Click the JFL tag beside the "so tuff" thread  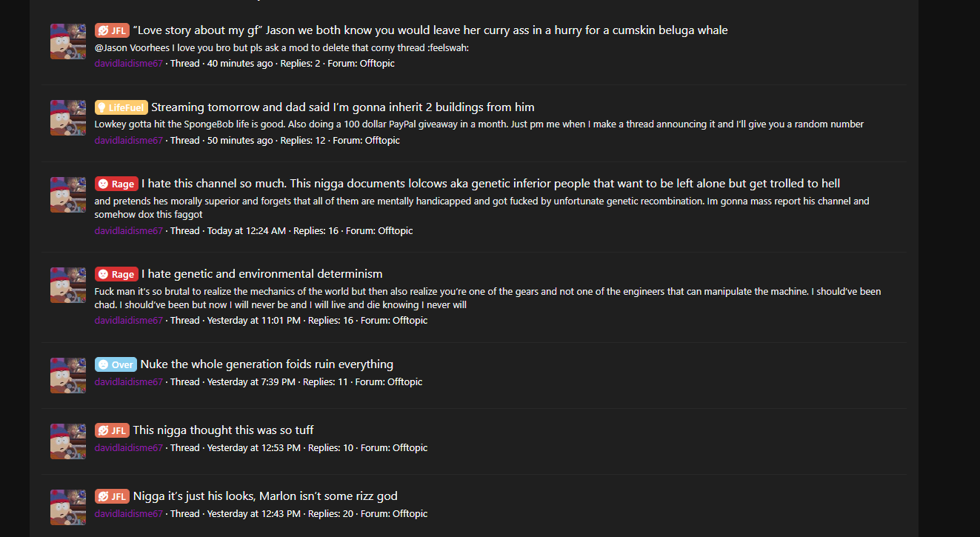[x=112, y=430]
